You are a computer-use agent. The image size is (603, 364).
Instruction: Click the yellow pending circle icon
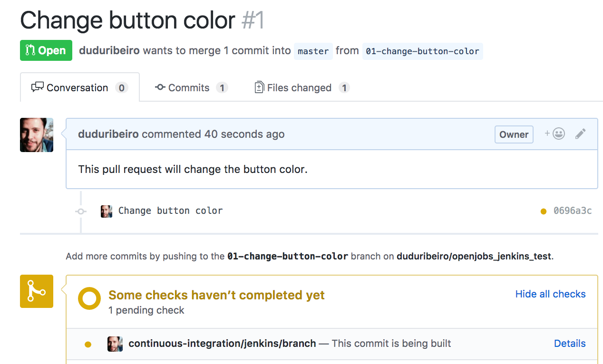[89, 298]
